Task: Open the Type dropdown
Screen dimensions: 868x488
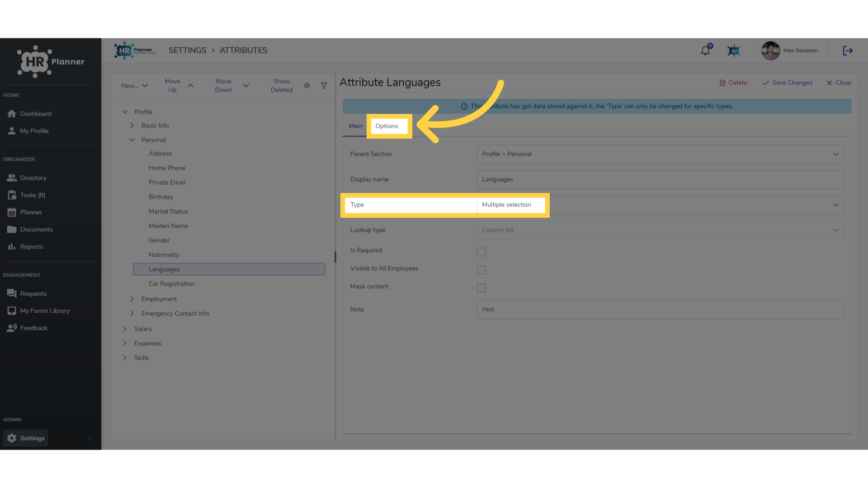Action: click(x=660, y=205)
